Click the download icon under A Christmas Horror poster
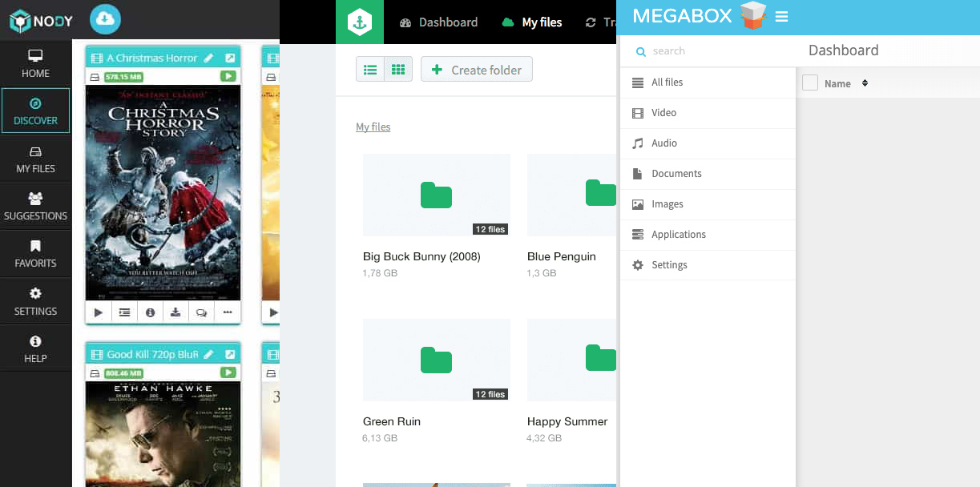This screenshot has height=487, width=980. 175,312
